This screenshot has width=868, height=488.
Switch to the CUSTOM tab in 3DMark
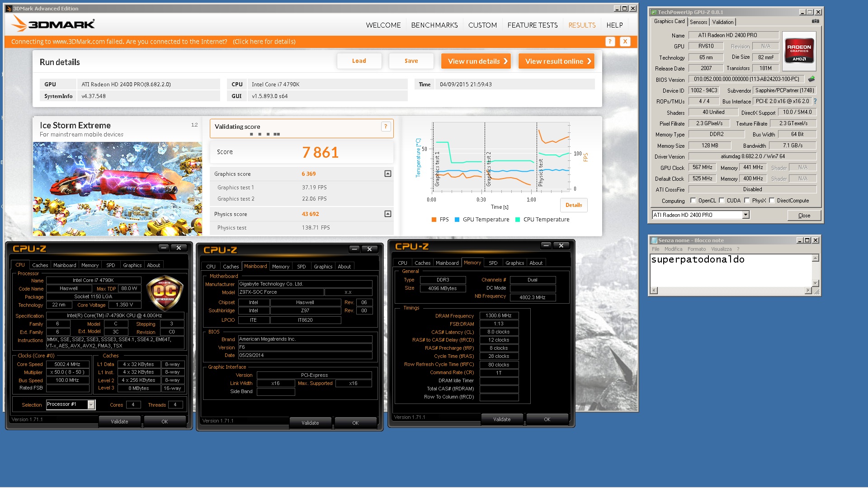[482, 25]
